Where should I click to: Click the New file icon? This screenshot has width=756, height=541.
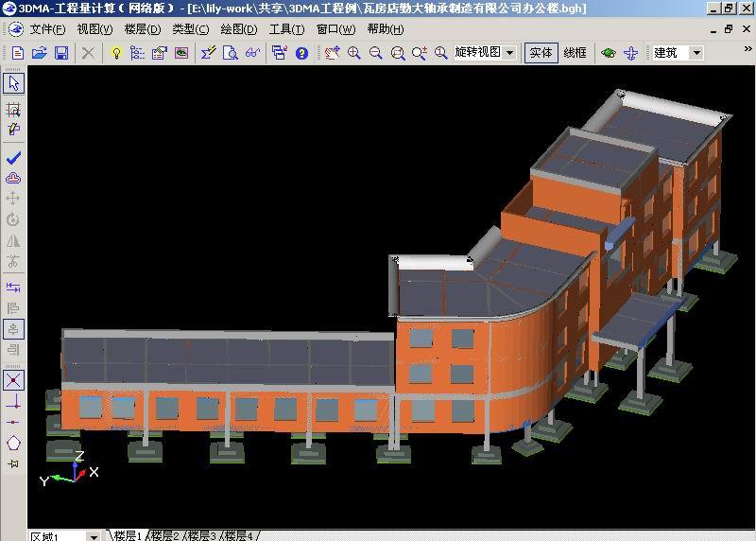click(x=17, y=53)
